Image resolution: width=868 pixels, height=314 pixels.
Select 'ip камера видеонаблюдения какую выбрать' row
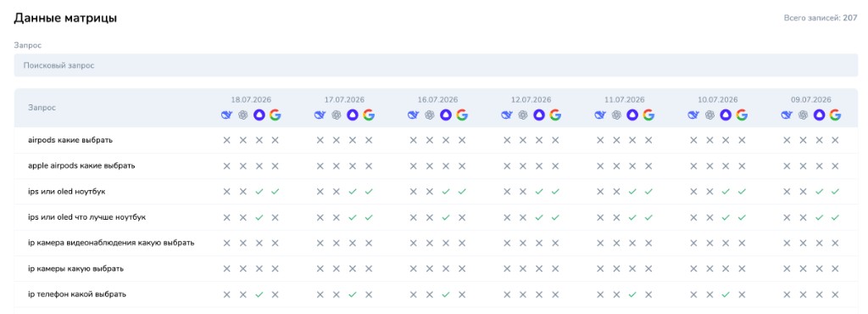436,243
